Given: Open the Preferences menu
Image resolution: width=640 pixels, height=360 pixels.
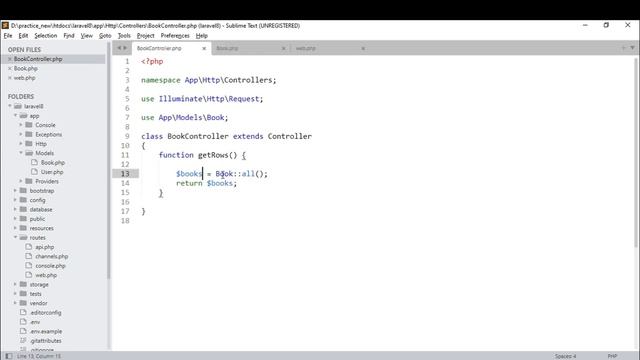Looking at the screenshot, I should tap(175, 36).
